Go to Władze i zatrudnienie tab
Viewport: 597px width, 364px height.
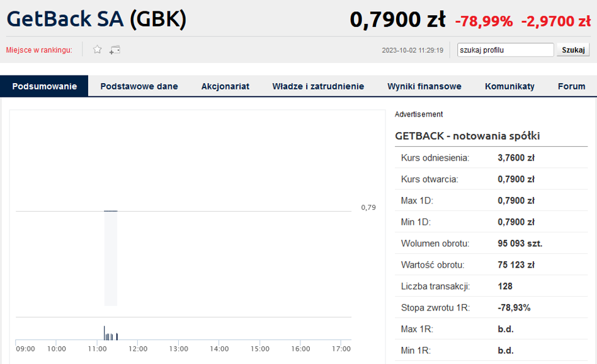click(318, 86)
